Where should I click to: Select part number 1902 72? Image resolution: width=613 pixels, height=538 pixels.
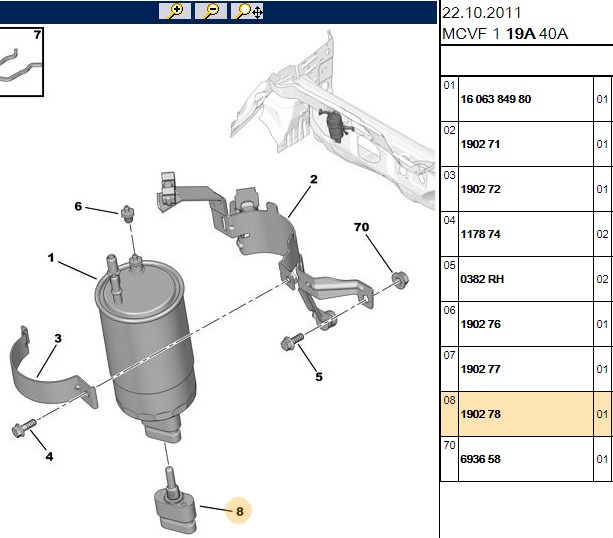(480, 189)
